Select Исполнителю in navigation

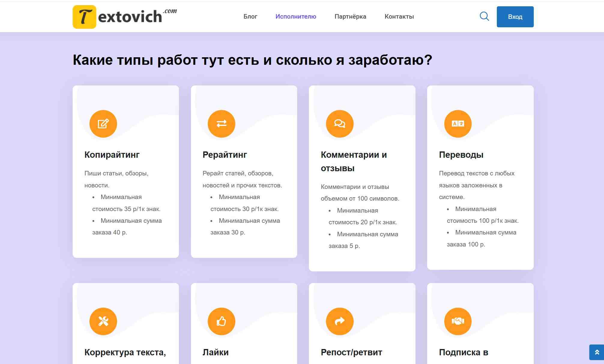point(296,16)
